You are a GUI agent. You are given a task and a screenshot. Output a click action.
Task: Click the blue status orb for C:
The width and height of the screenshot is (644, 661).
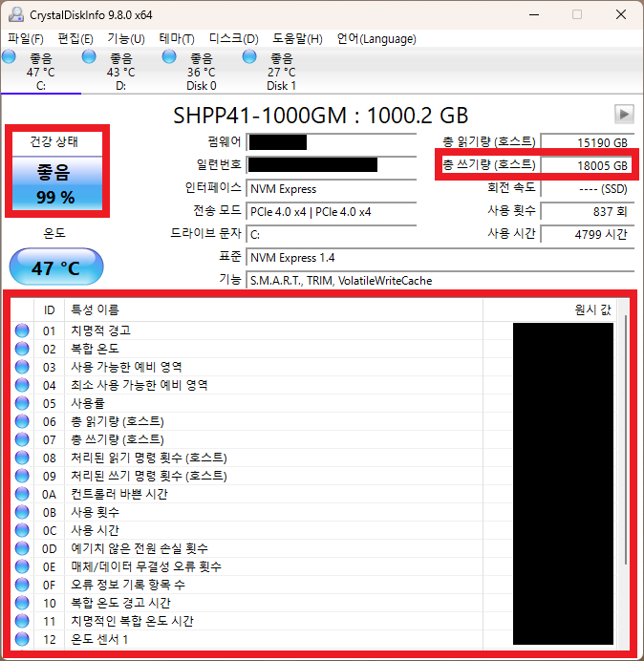click(9, 56)
